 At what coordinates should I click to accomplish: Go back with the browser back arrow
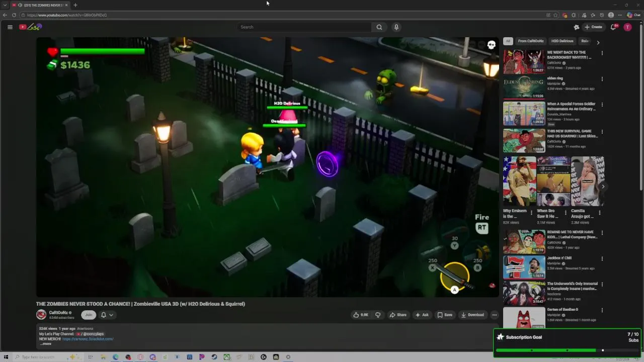pos(5,15)
